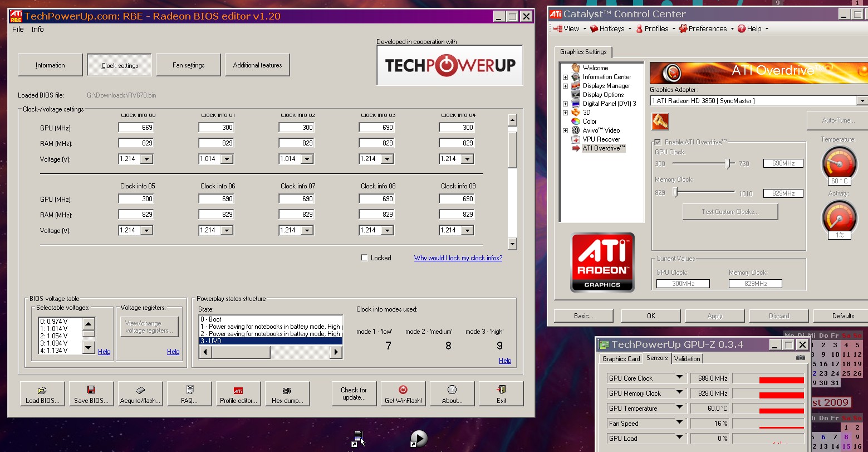The height and width of the screenshot is (452, 868).
Task: Click GPU MHz field of Clock info 00
Action: point(136,128)
